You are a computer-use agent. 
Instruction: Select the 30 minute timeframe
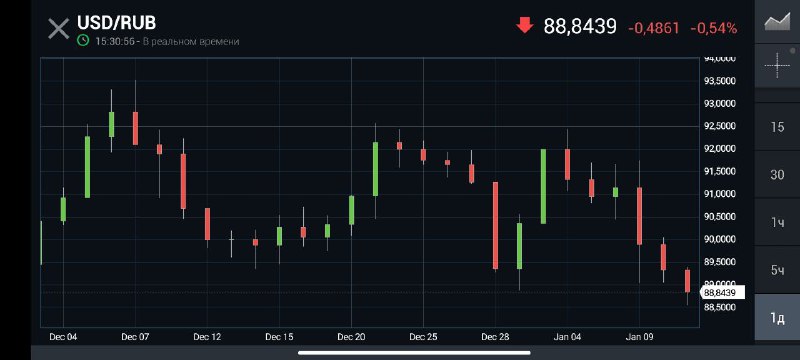[777, 174]
